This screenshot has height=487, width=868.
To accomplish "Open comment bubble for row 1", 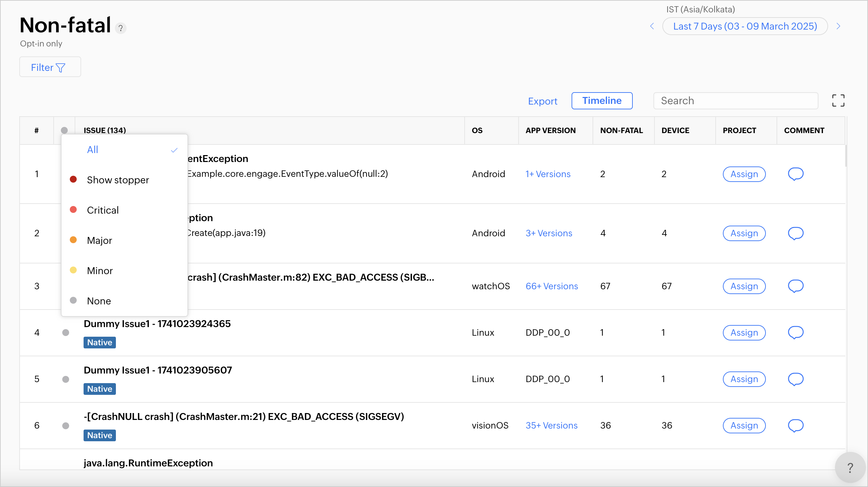I will tap(795, 174).
